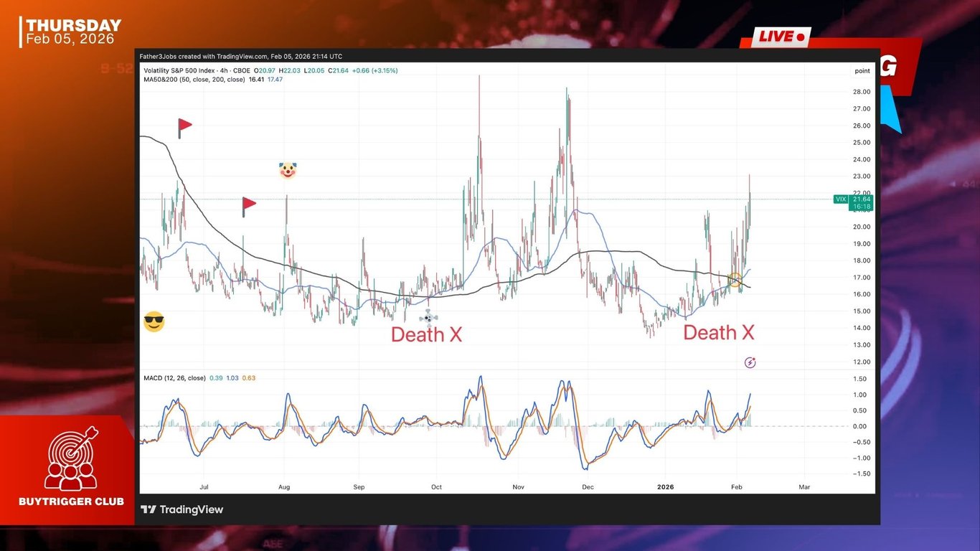The width and height of the screenshot is (980, 551).
Task: Click the MA50&200 indicator legend
Action: 194,80
